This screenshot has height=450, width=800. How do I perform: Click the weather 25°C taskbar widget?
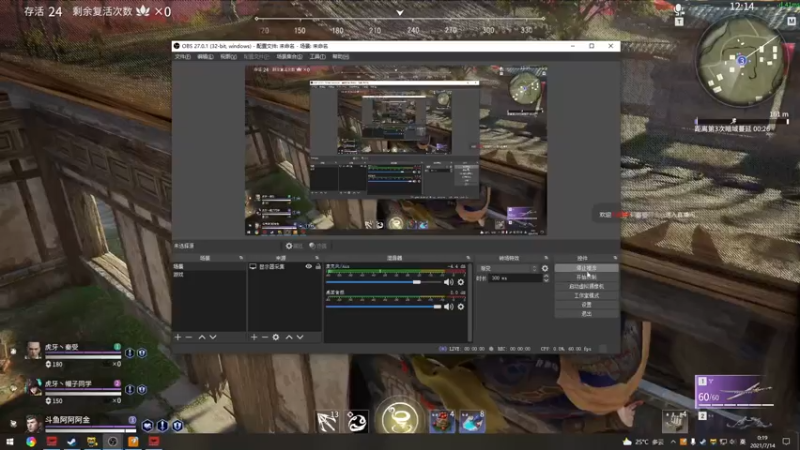644,442
